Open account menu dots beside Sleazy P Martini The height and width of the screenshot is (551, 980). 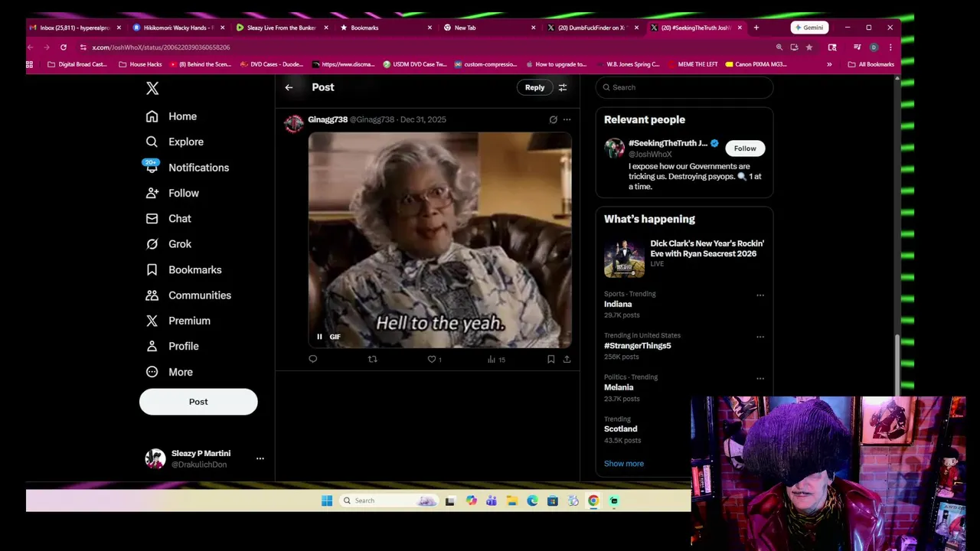pos(260,458)
